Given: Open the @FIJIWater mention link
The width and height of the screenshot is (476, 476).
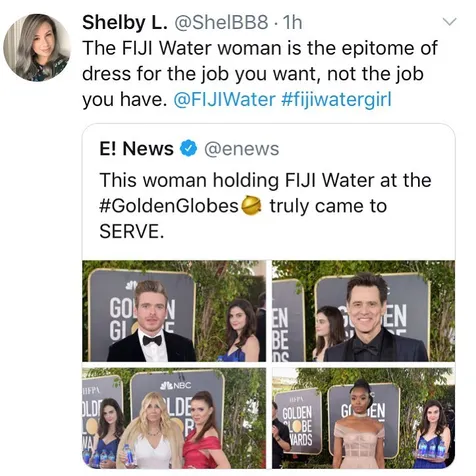Looking at the screenshot, I should [x=225, y=99].
